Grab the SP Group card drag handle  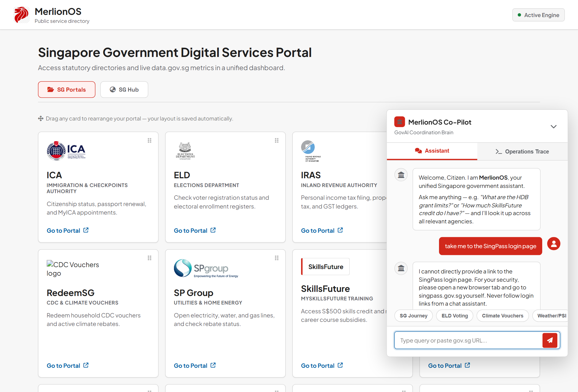tap(277, 258)
